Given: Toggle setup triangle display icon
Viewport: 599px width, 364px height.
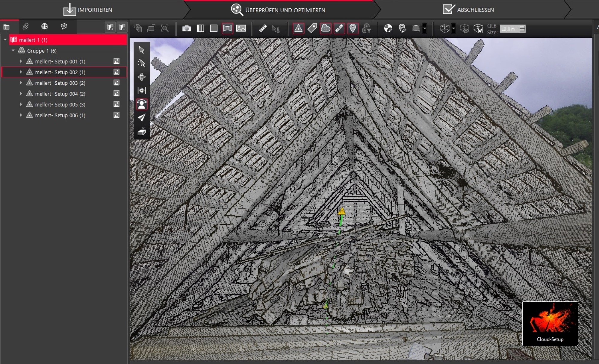Looking at the screenshot, I should (x=298, y=28).
